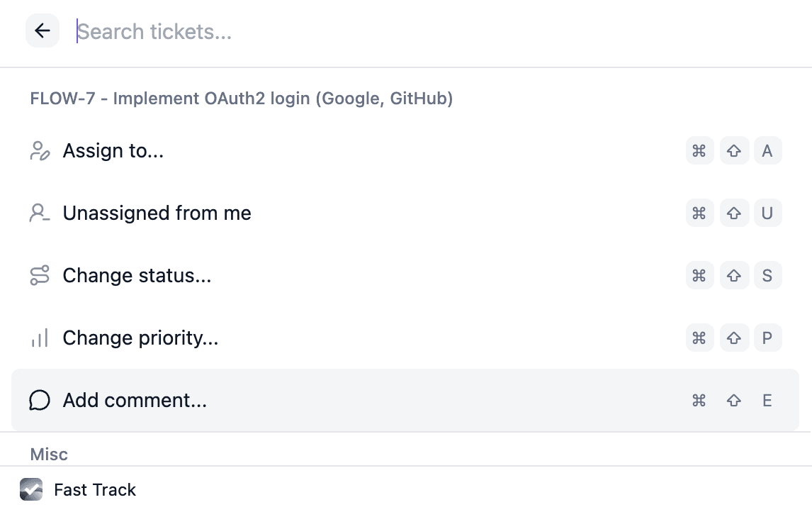Click the "E" shortcut key hint

[x=767, y=401]
